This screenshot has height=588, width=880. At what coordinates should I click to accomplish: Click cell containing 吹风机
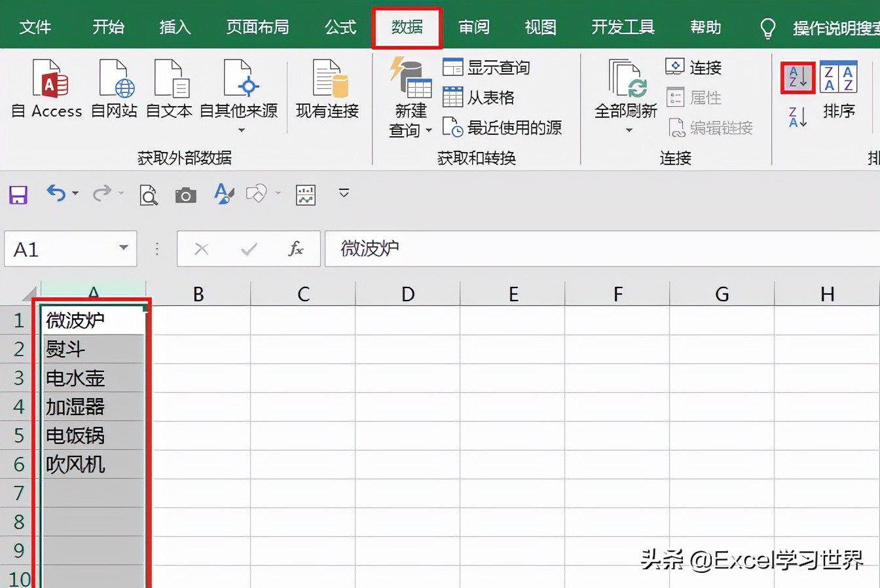coord(93,464)
